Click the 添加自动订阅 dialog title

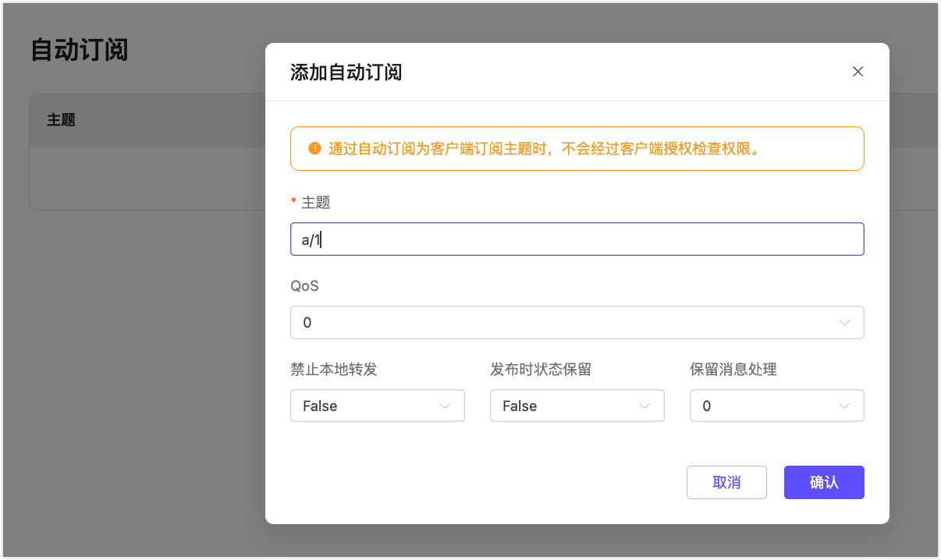pyautogui.click(x=346, y=71)
